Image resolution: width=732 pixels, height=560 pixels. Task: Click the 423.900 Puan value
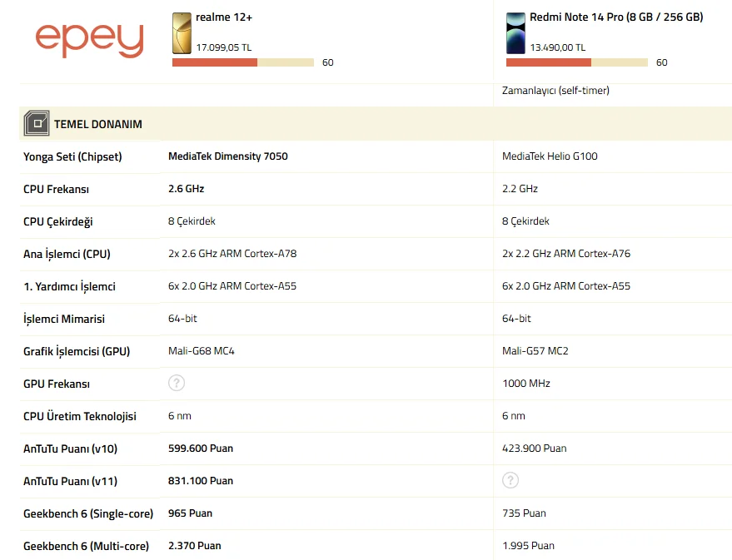click(x=534, y=448)
